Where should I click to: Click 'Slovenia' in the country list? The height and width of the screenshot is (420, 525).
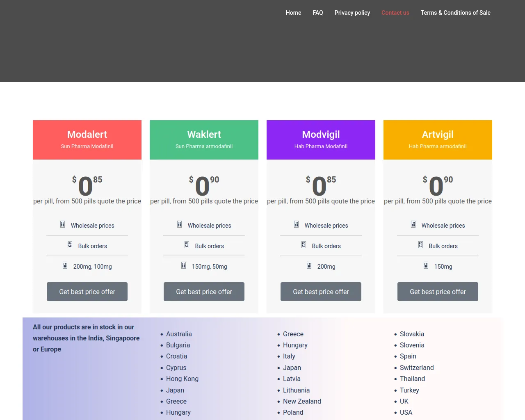click(412, 345)
